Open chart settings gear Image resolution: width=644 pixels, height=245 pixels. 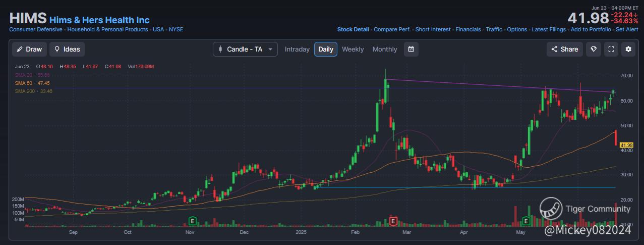pos(628,49)
